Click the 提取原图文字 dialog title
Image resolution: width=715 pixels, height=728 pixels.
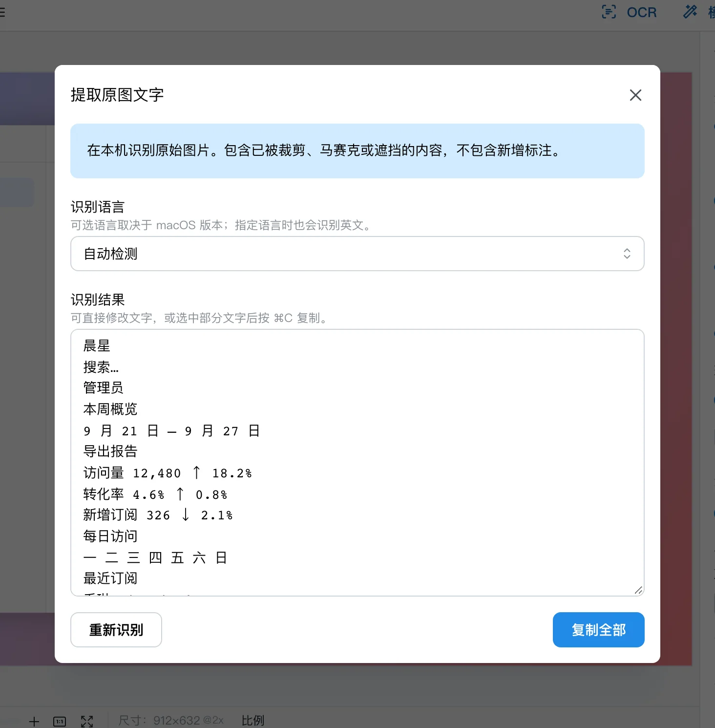(x=117, y=95)
